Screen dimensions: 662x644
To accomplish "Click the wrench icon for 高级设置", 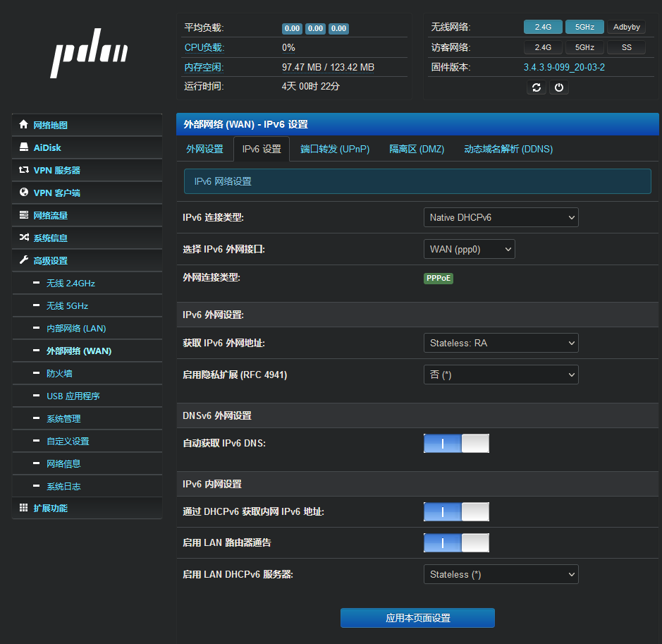I will click(24, 260).
